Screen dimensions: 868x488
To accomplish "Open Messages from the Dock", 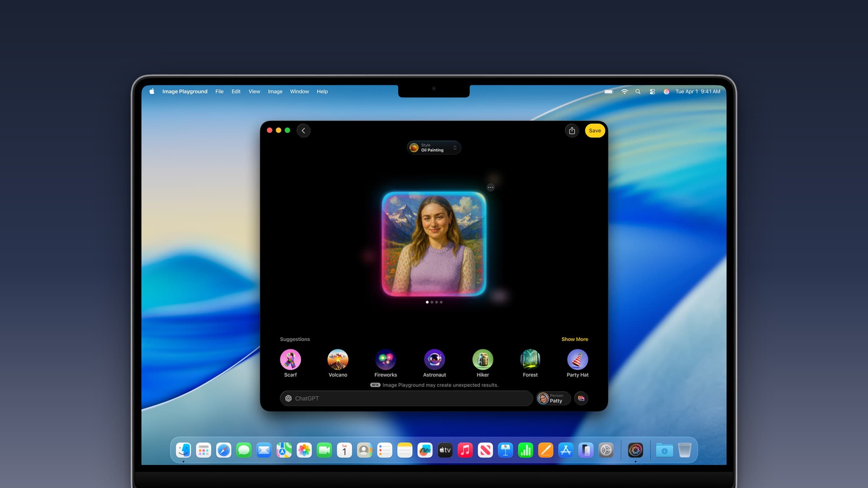I will (244, 450).
